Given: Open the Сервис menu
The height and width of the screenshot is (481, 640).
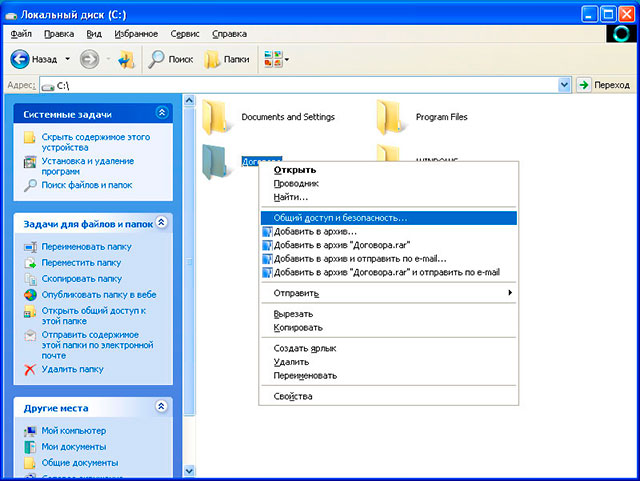Looking at the screenshot, I should click(x=185, y=34).
